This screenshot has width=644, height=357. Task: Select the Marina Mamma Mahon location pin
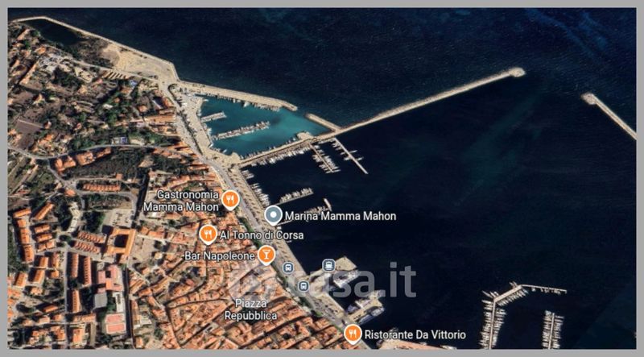coord(274,216)
